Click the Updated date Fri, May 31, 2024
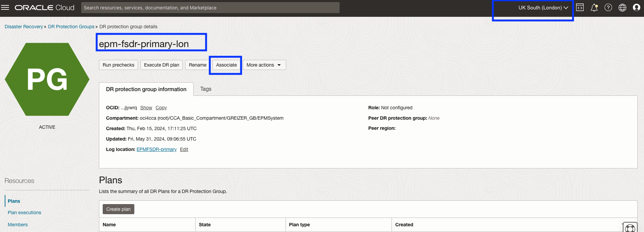This screenshot has width=644, height=232. (162, 139)
